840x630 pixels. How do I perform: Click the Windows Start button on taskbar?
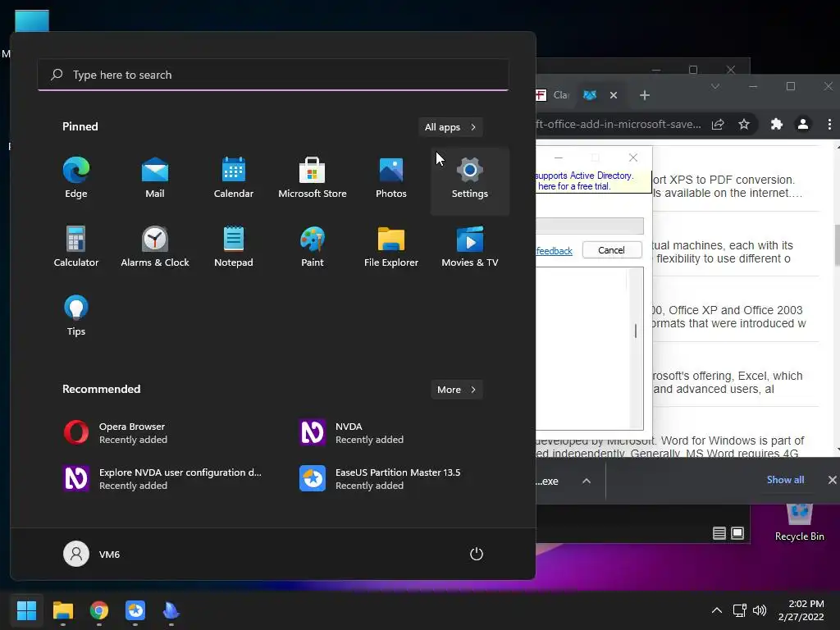click(x=26, y=610)
